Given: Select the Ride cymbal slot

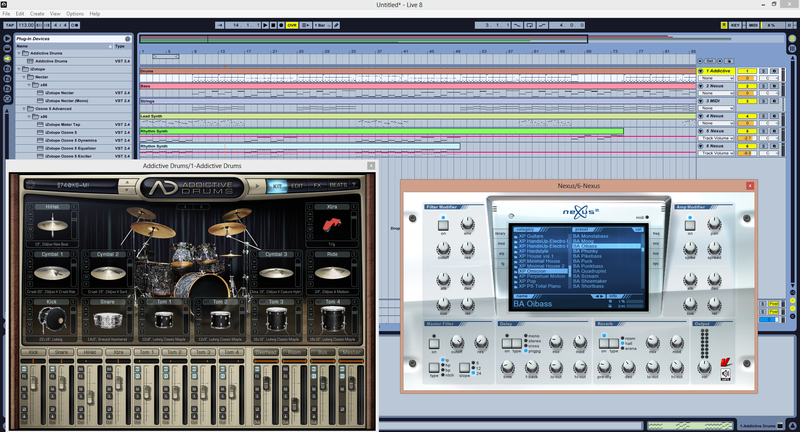Looking at the screenshot, I should (331, 273).
